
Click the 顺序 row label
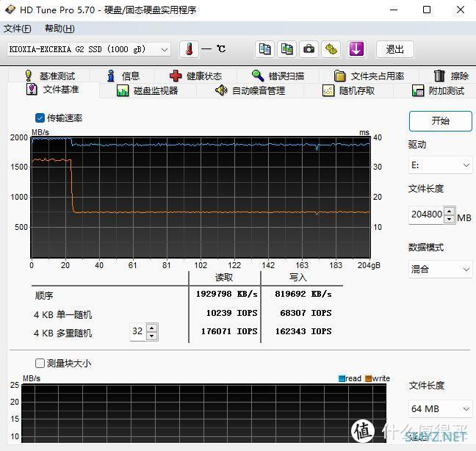coord(44,295)
